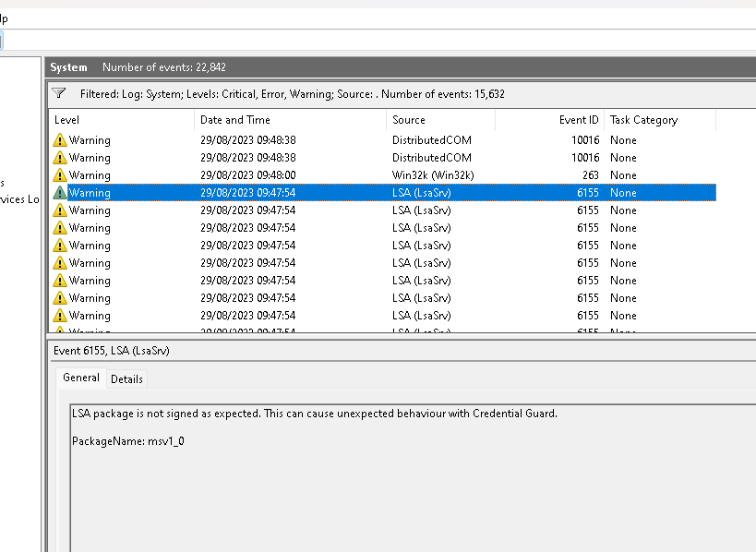Sort by Task Category column header
This screenshot has width=756, height=552.
click(x=660, y=120)
